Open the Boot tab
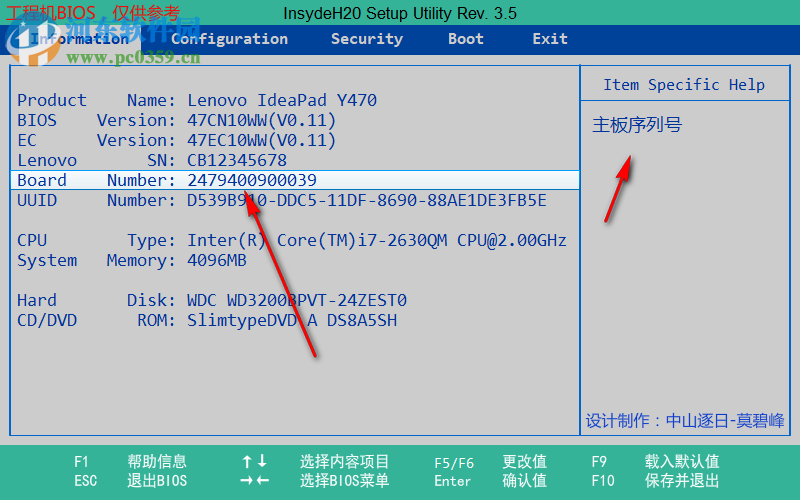 click(x=465, y=39)
